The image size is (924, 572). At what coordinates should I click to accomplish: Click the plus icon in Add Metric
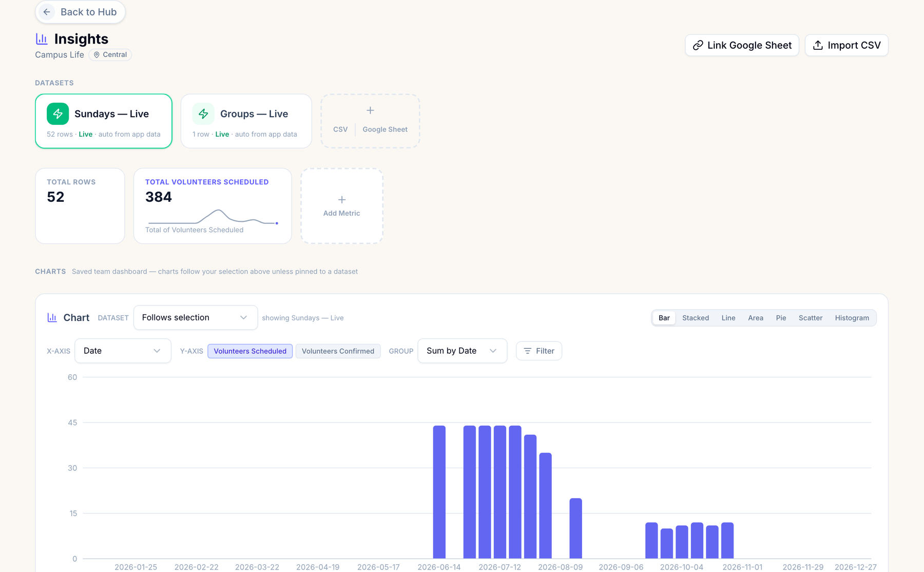342,200
